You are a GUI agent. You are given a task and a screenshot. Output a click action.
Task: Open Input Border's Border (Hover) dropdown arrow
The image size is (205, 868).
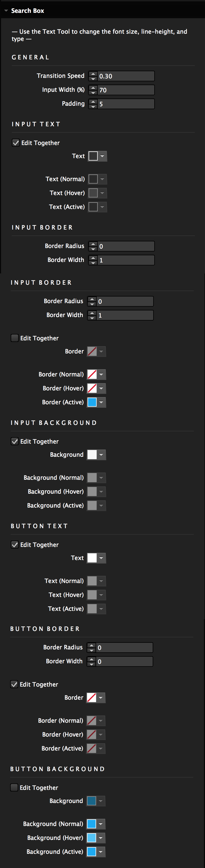(101, 388)
